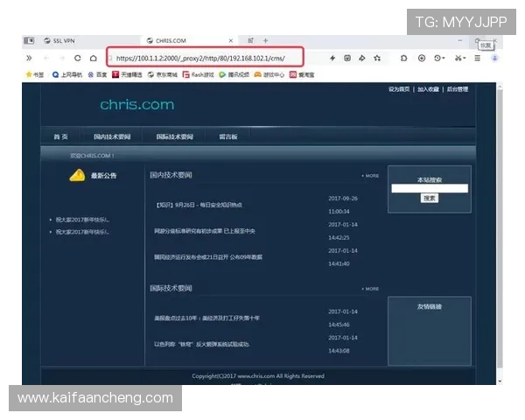Open the first 祝大家2017新年快乐 announcement
Screen dimensions: 525x420
pos(82,220)
